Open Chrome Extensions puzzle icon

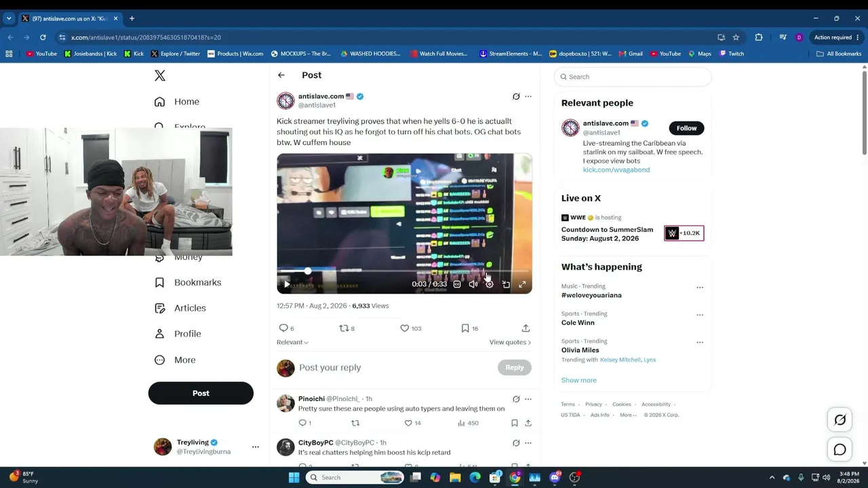pyautogui.click(x=759, y=37)
